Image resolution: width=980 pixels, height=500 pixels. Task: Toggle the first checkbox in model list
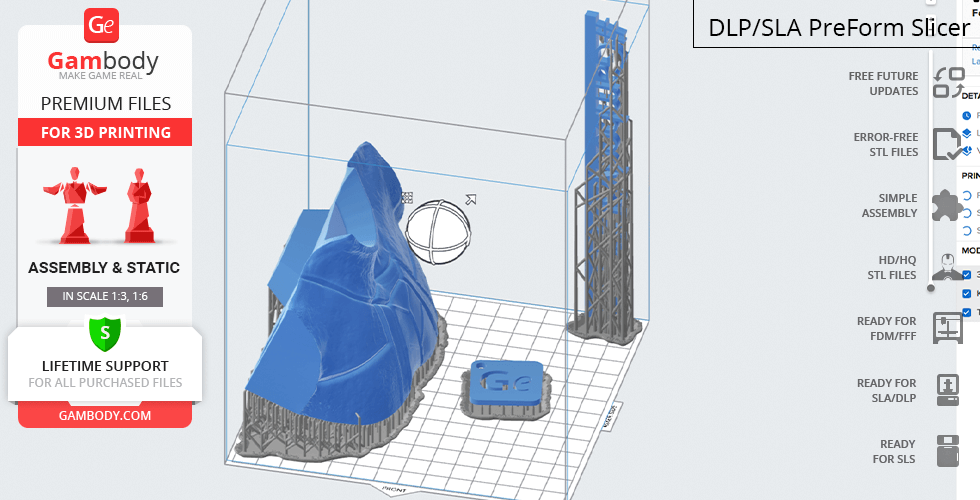(x=966, y=275)
